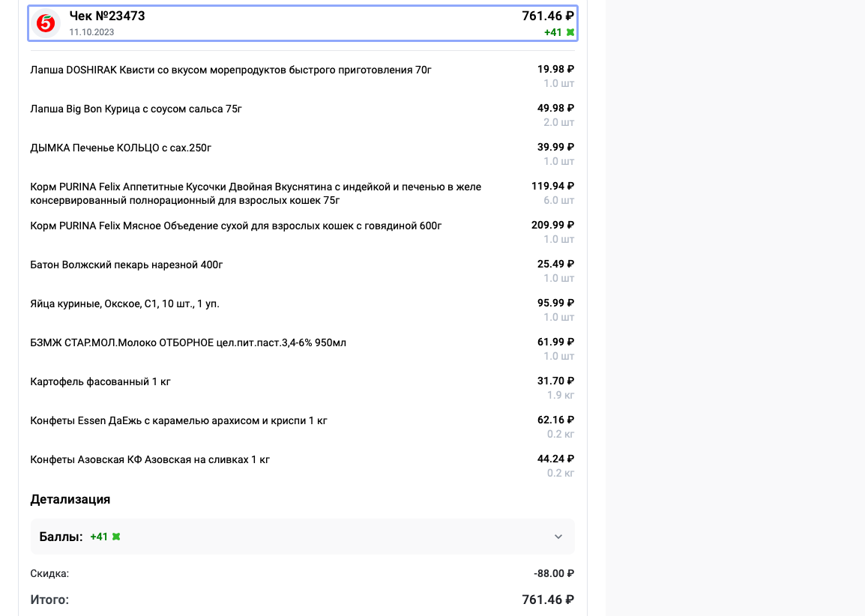Open the Чек №23473 receipt header
The width and height of the screenshot is (865, 616).
(x=107, y=16)
